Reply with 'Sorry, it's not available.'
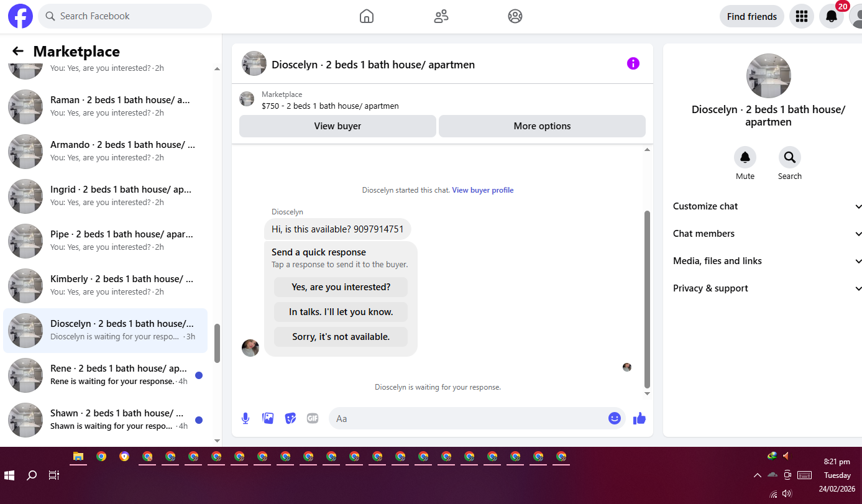Image resolution: width=862 pixels, height=504 pixels. [x=341, y=337]
